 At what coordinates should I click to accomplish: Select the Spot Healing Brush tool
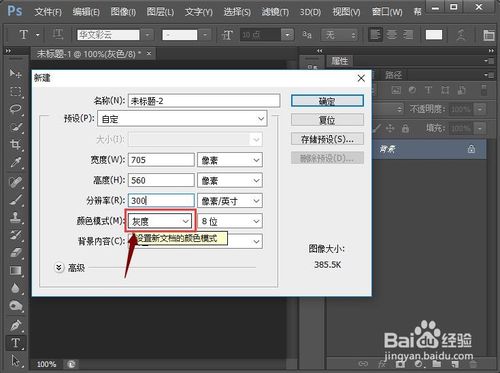15,182
